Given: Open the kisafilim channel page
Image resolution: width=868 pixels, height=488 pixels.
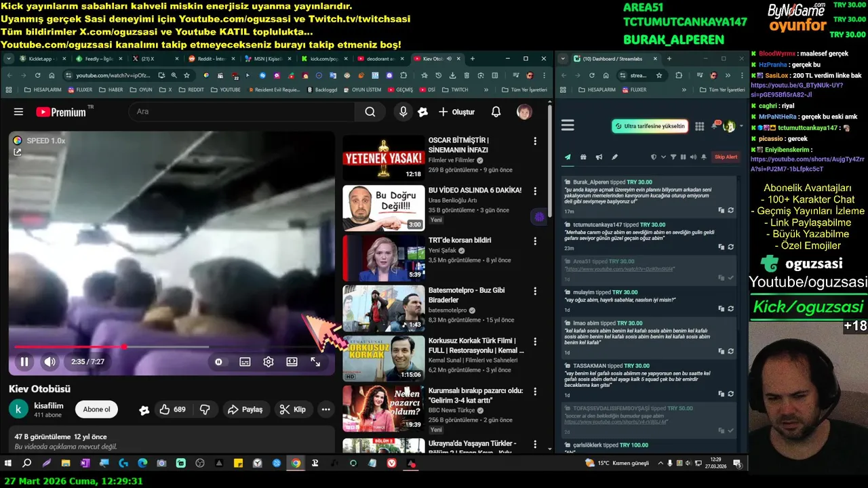Looking at the screenshot, I should (x=49, y=405).
